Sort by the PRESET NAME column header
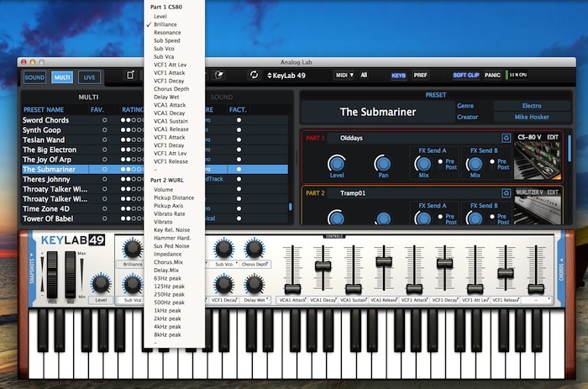Image resolution: width=588 pixels, height=389 pixels. [x=44, y=109]
